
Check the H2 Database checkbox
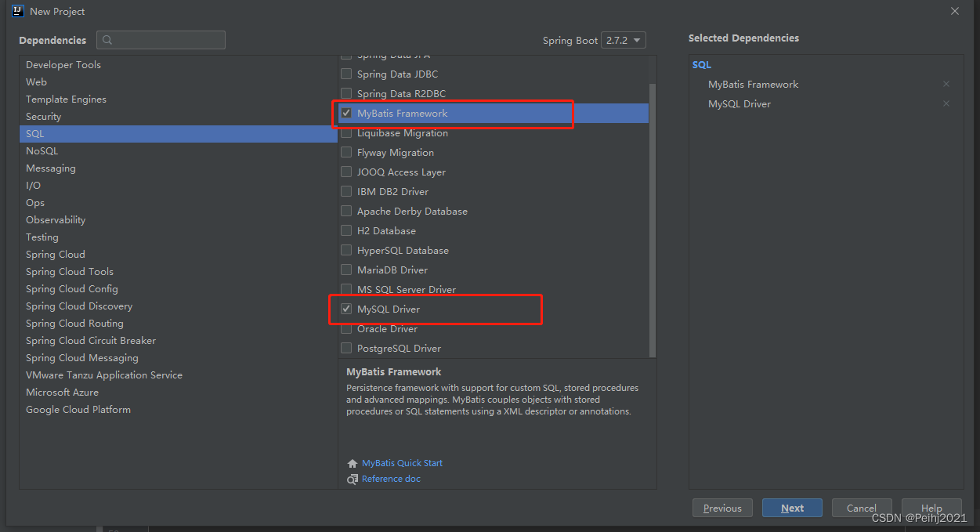coord(346,230)
